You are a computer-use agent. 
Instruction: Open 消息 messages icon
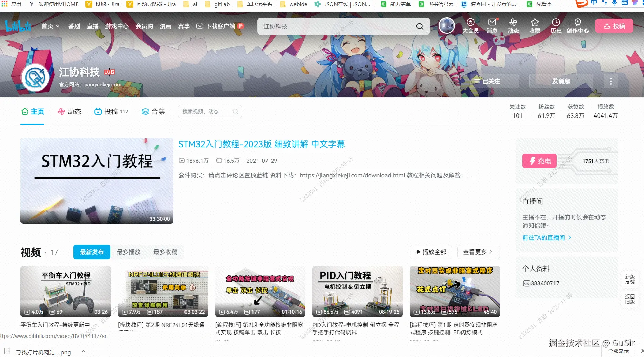pyautogui.click(x=492, y=26)
